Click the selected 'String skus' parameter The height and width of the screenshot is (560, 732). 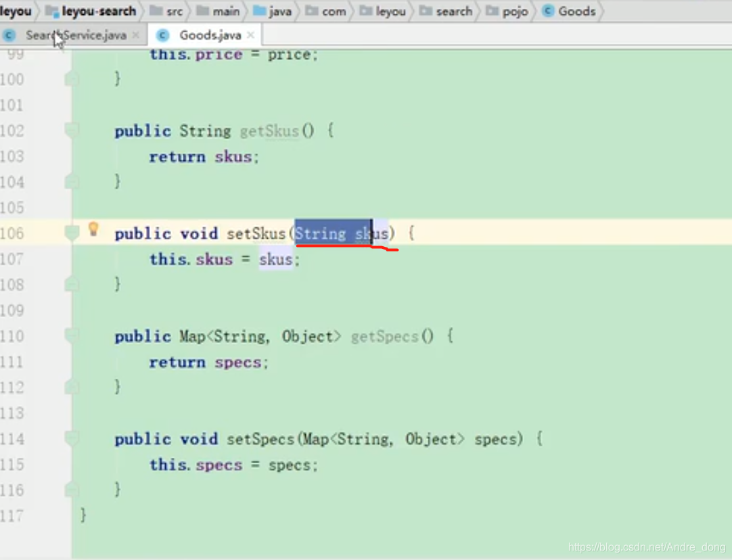click(x=342, y=233)
